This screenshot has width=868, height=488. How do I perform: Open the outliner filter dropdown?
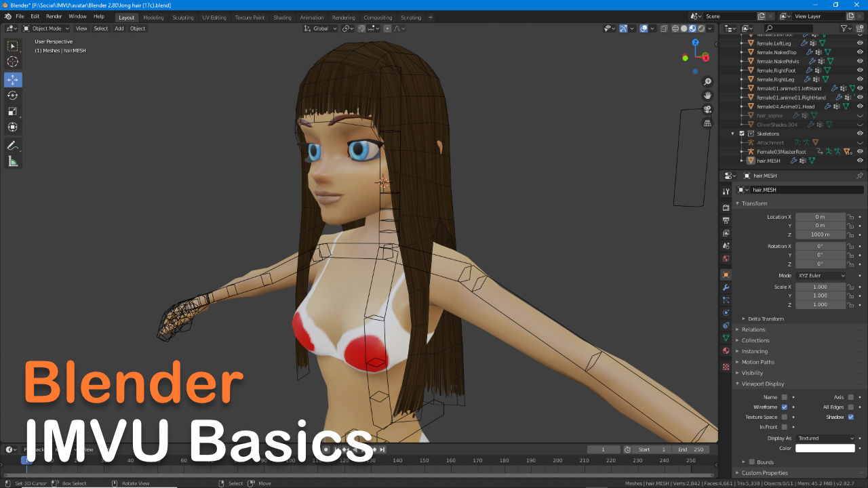pyautogui.click(x=846, y=28)
